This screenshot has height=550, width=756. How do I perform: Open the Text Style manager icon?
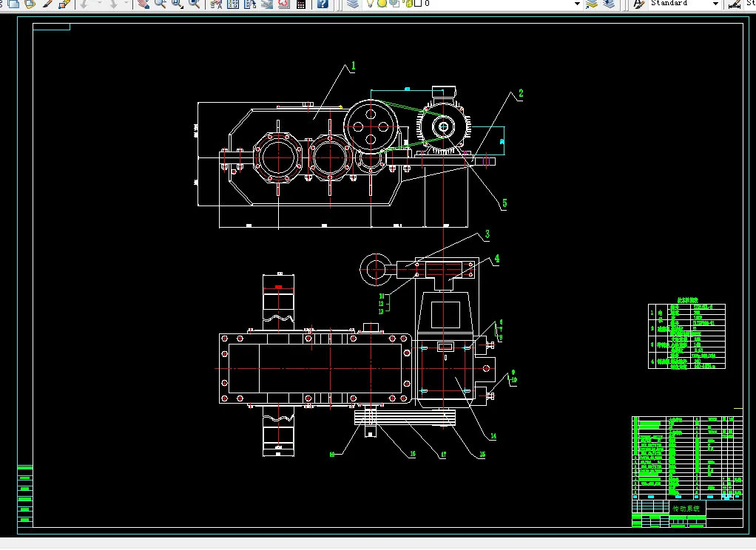click(x=638, y=4)
